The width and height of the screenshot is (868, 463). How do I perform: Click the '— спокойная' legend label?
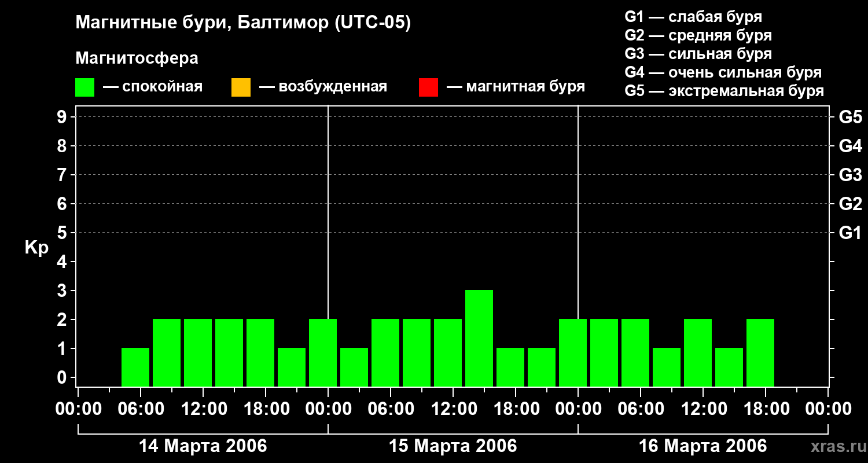(x=153, y=87)
